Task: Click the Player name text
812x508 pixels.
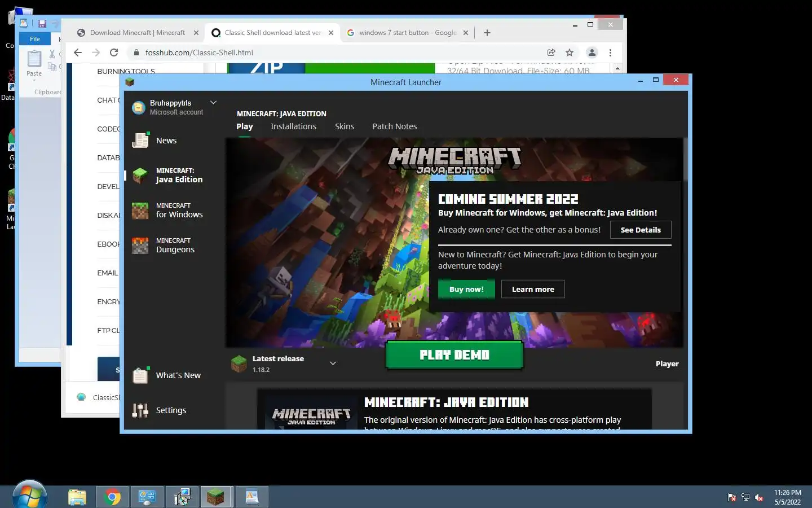Action: (667, 364)
